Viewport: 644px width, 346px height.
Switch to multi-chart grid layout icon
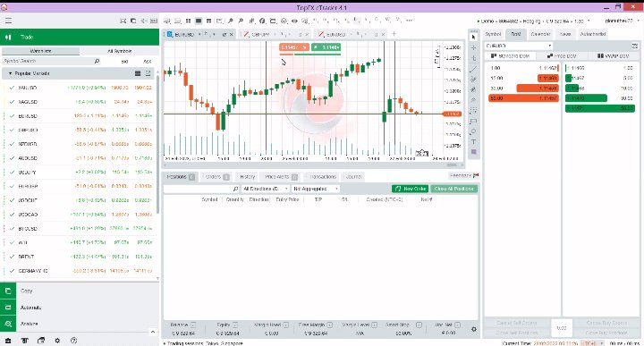(188, 21)
